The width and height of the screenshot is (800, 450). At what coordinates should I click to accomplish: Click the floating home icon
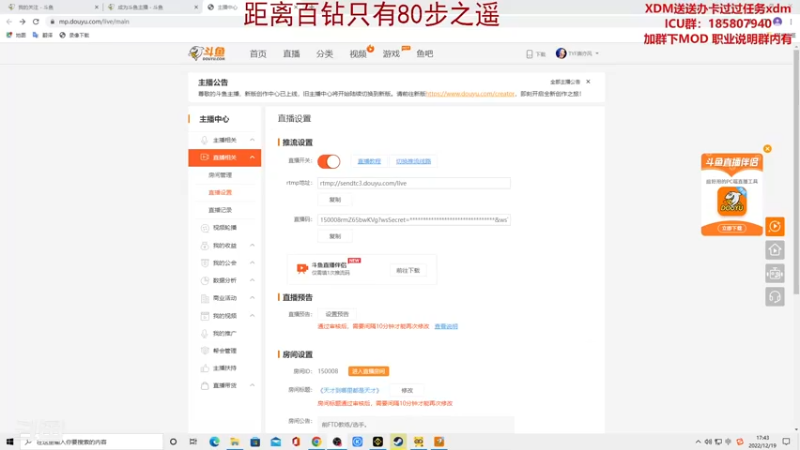[774, 250]
